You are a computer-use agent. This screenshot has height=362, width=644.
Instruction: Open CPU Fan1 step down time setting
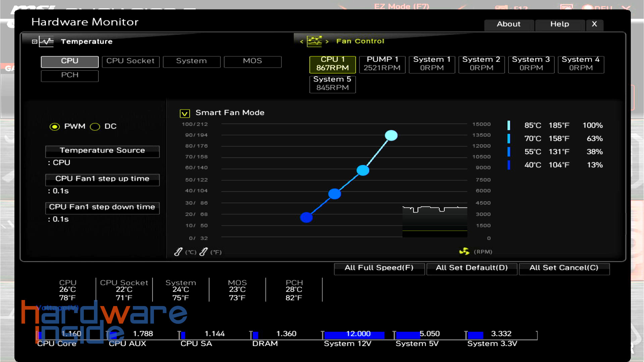(102, 207)
